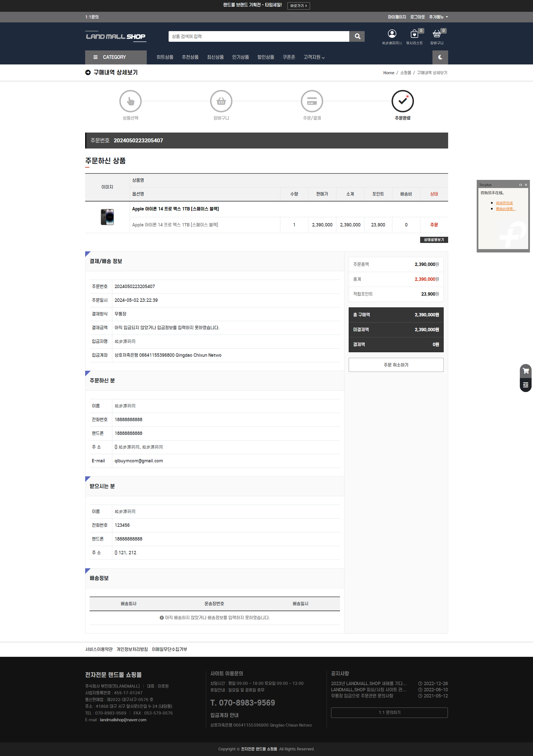Click the 23,900 point cell in product table
The image size is (533, 756).
pyautogui.click(x=378, y=225)
